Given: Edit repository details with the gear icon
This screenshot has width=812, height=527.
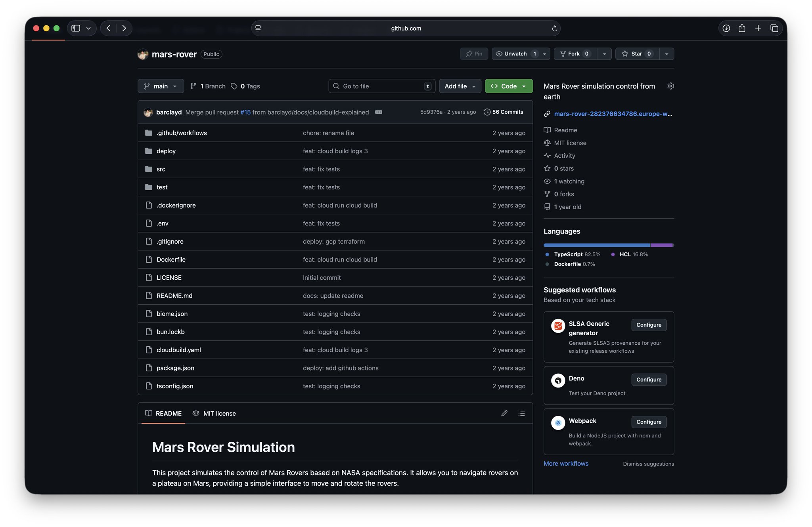Looking at the screenshot, I should point(670,86).
